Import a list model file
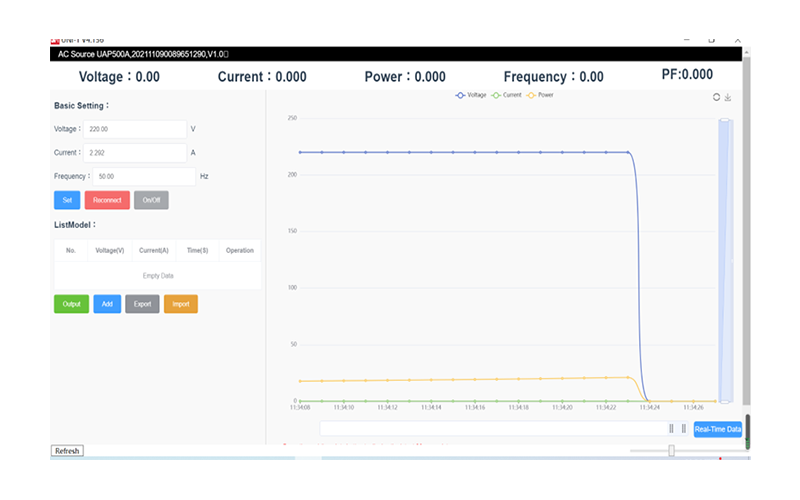This screenshot has width=800, height=500. coord(181,304)
